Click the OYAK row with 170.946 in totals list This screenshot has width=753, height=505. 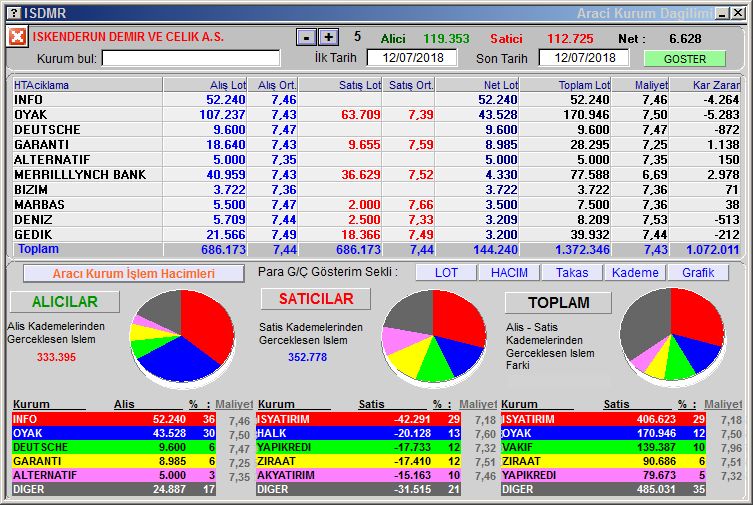[x=603, y=433]
